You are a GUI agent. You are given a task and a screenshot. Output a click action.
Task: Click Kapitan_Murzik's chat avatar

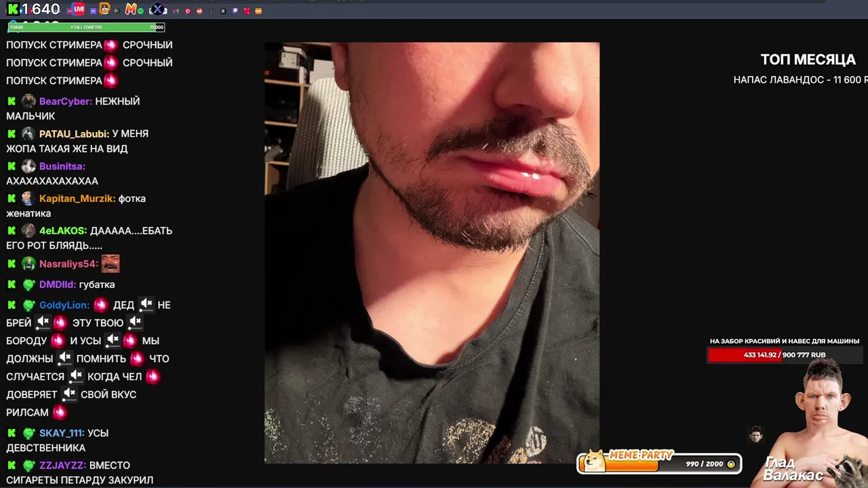tap(28, 199)
